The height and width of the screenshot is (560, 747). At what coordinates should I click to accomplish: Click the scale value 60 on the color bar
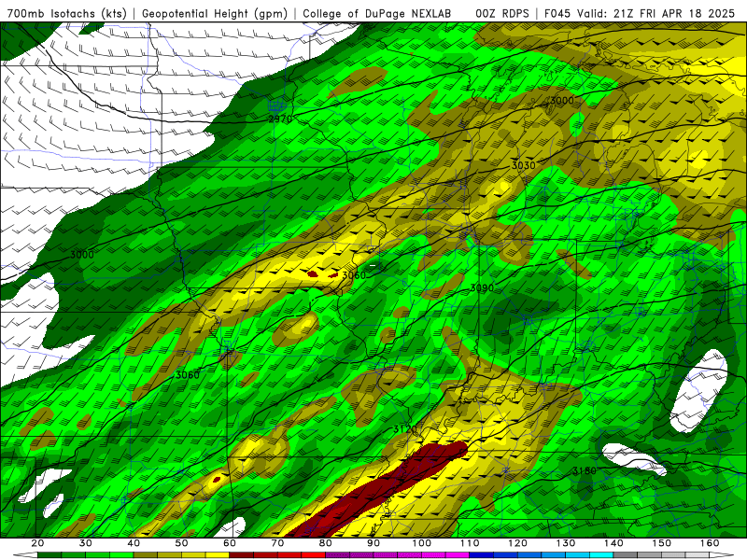(x=230, y=543)
